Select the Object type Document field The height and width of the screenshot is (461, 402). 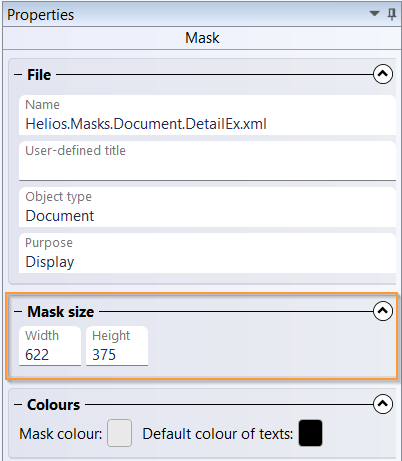207,207
